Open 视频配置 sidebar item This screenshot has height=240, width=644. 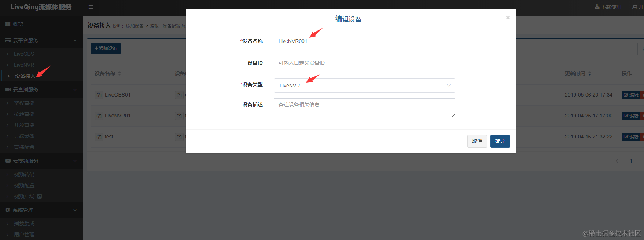point(24,185)
